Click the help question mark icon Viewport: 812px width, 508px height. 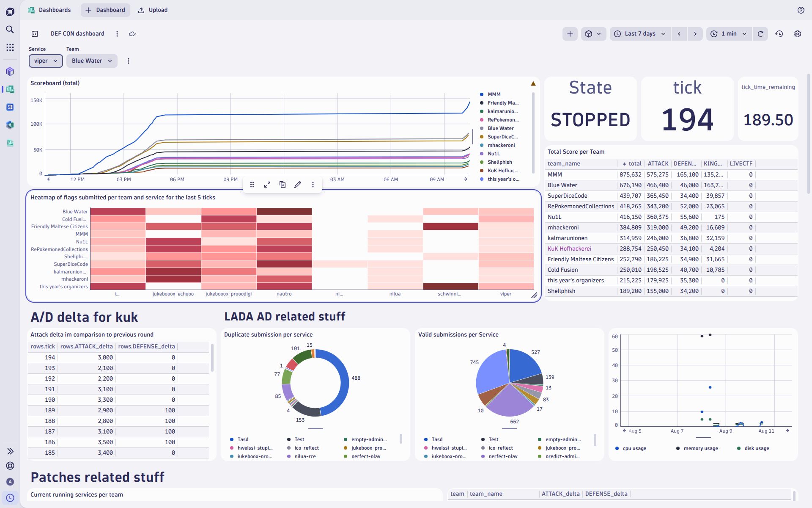(801, 10)
